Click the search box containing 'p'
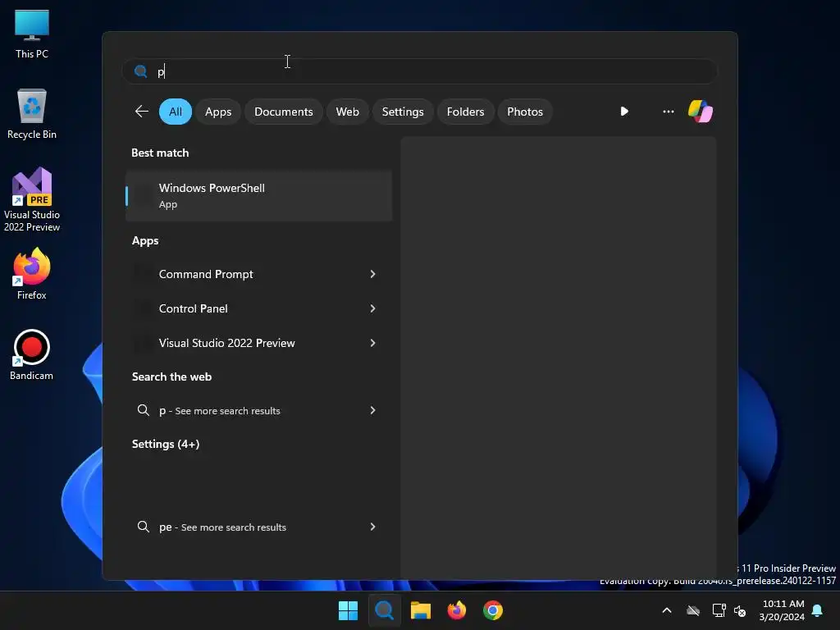This screenshot has height=630, width=840. [x=419, y=71]
